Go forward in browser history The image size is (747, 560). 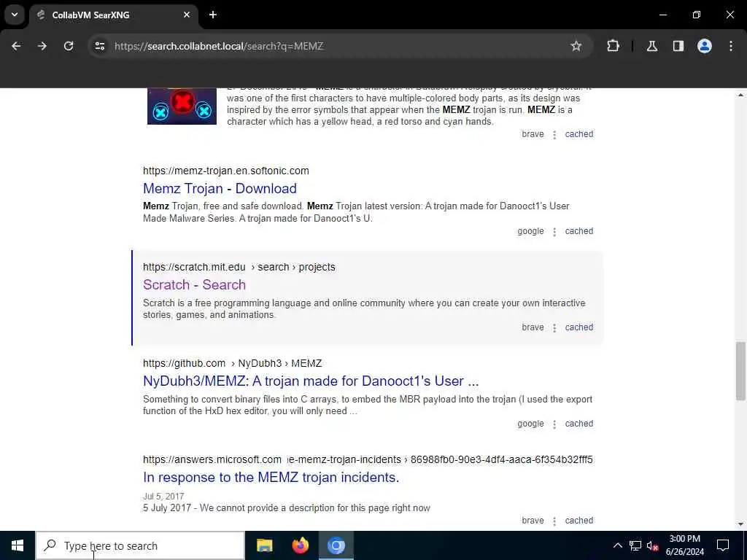coord(42,46)
